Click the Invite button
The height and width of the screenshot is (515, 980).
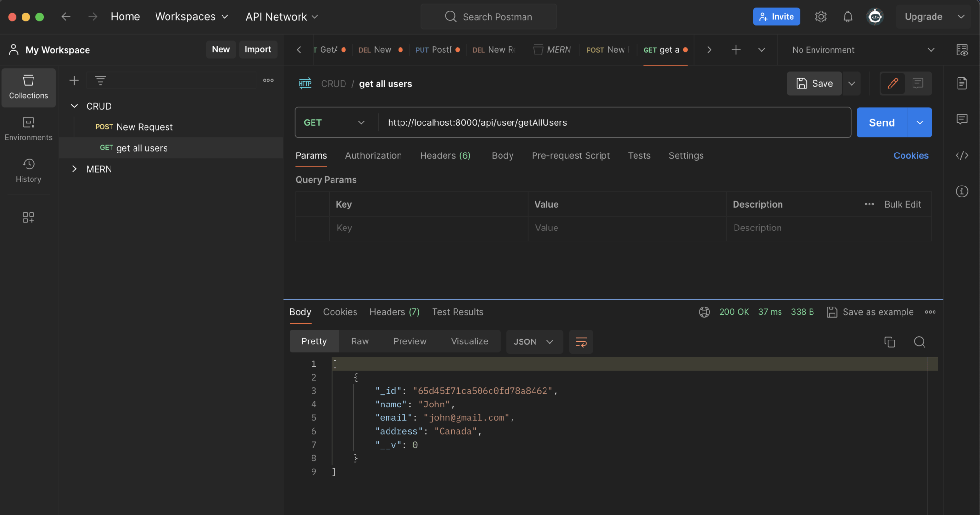[x=776, y=17]
